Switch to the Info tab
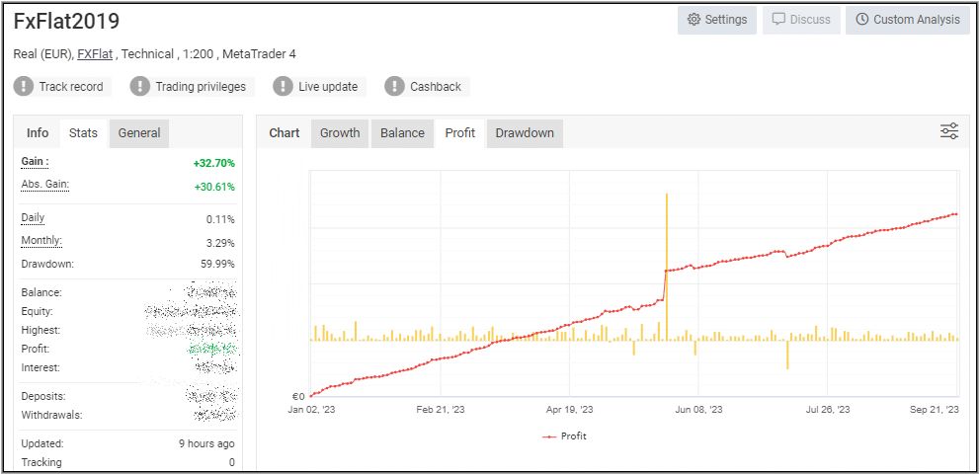The width and height of the screenshot is (980, 475). 38,133
